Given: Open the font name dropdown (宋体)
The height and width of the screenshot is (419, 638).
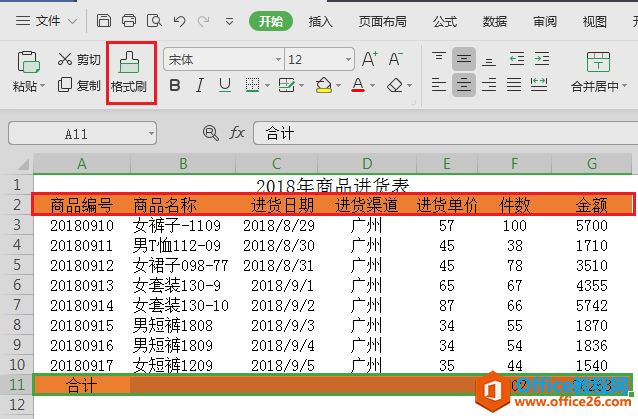Looking at the screenshot, I should (276, 60).
